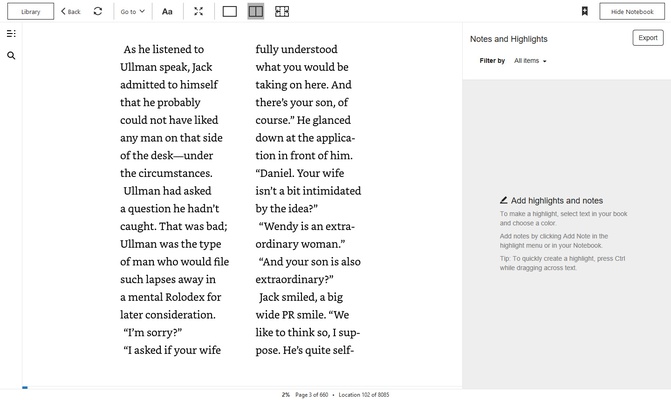Screen dimensions: 671x400
Task: Switch to single column view
Action: 230,12
